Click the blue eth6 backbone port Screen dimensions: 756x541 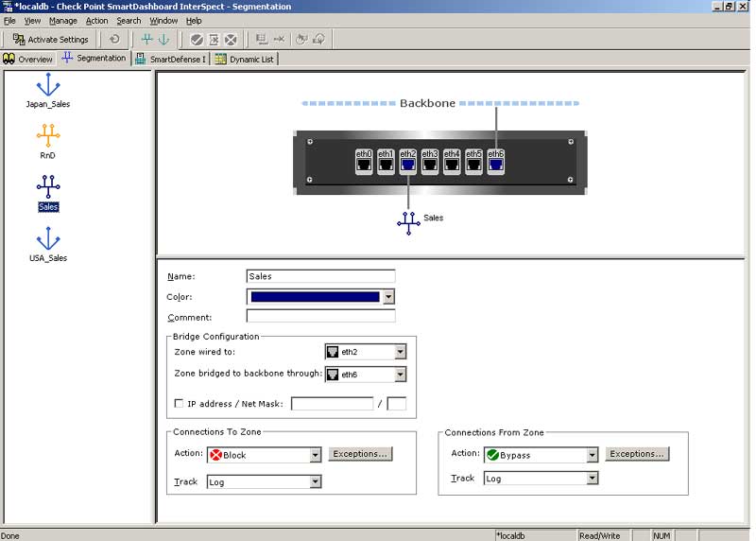click(x=495, y=161)
